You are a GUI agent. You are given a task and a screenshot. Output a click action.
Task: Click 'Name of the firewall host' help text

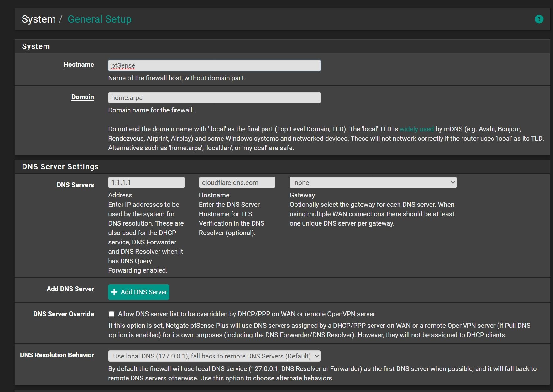[x=176, y=78]
